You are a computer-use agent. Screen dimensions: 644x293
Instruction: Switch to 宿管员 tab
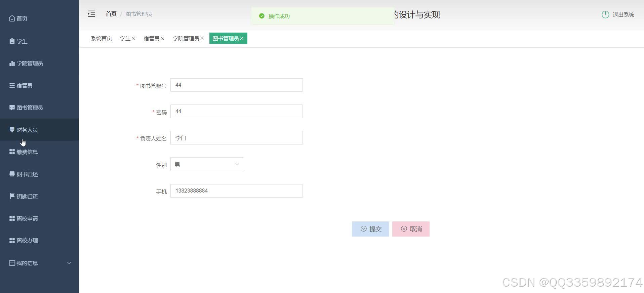click(x=151, y=38)
